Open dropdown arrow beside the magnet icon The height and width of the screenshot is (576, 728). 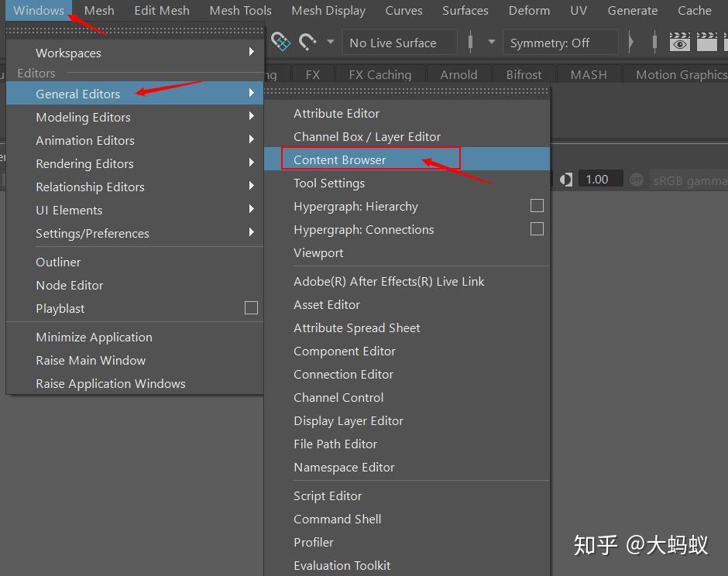(x=331, y=42)
